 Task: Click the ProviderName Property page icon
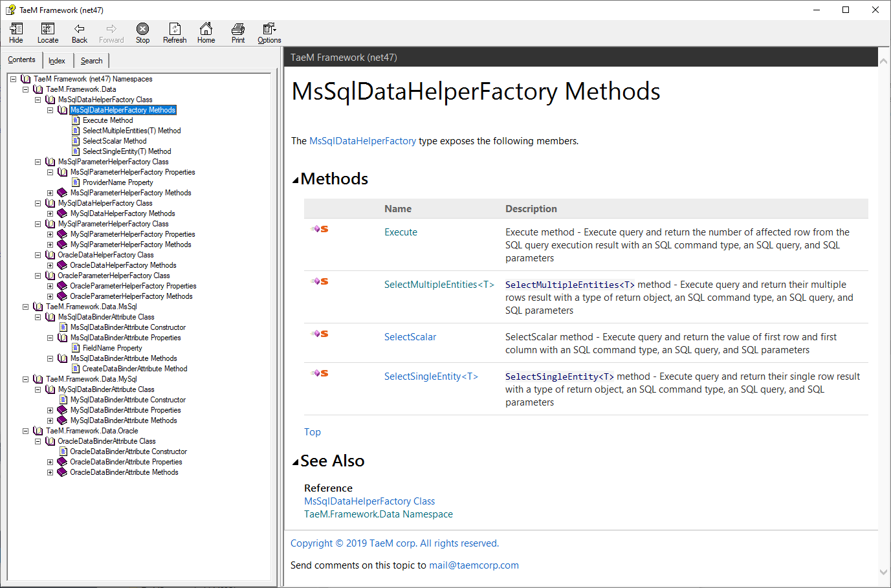76,182
